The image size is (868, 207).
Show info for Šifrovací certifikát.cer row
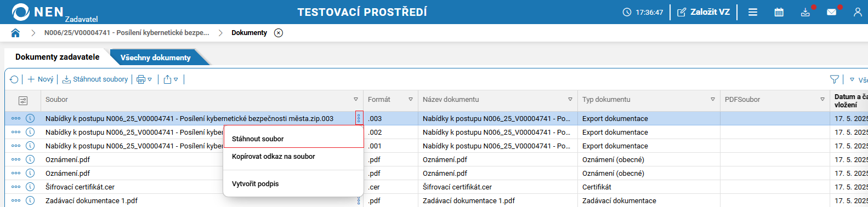pyautogui.click(x=31, y=187)
